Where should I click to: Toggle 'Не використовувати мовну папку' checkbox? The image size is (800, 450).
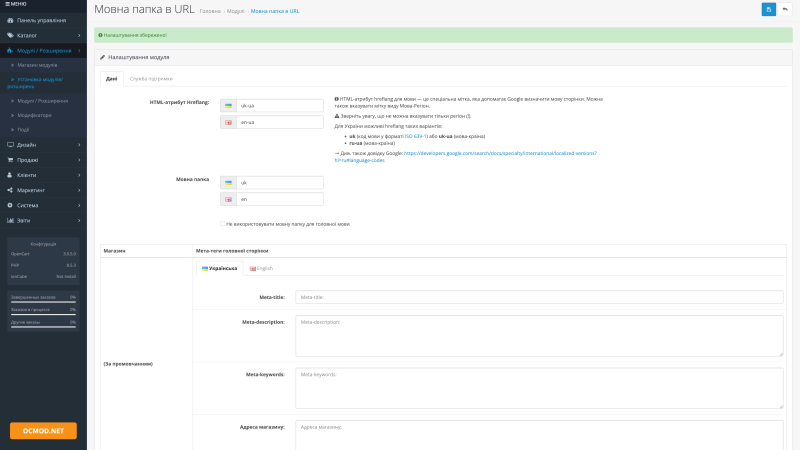tap(222, 223)
